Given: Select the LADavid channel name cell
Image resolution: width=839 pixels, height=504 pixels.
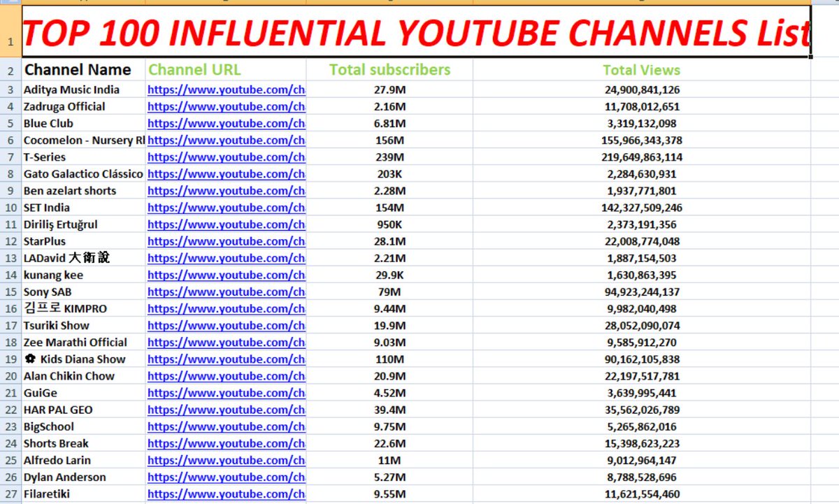Looking at the screenshot, I should (83, 258).
